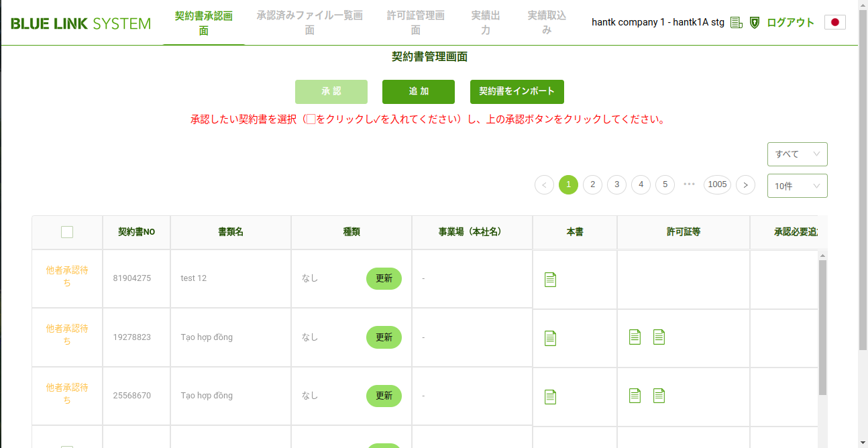Click Tạo hợp đồng name for contract 25568670

pyautogui.click(x=207, y=396)
